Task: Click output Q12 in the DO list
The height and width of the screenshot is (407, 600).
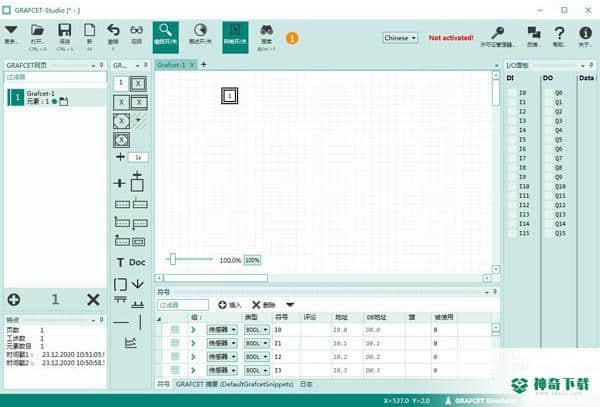Action: pos(560,205)
